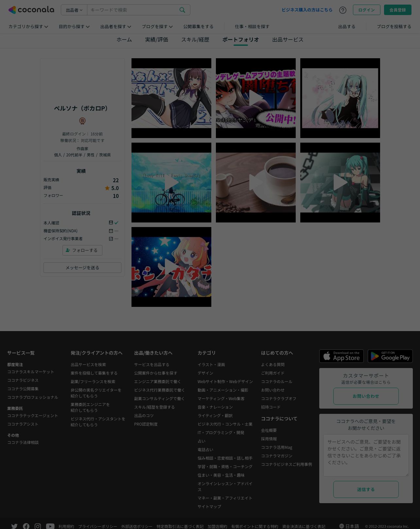Expand カテゴリから探す menu
The image size is (420, 529).
tap(28, 26)
